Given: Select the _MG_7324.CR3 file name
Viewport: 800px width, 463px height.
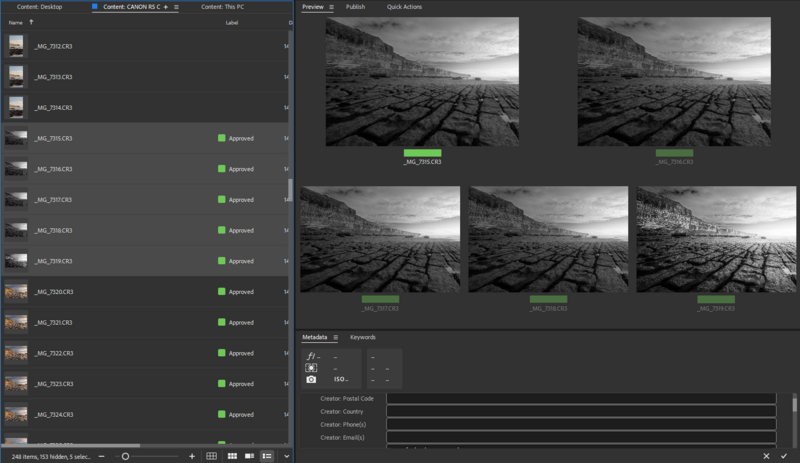Looking at the screenshot, I should (x=54, y=415).
